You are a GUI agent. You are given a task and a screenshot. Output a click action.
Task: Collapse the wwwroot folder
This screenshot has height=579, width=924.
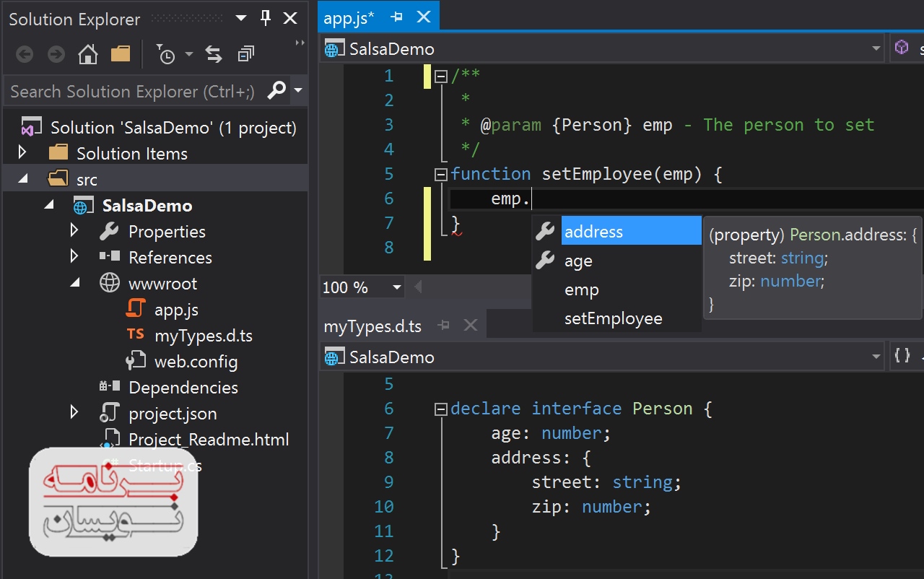[x=76, y=283]
